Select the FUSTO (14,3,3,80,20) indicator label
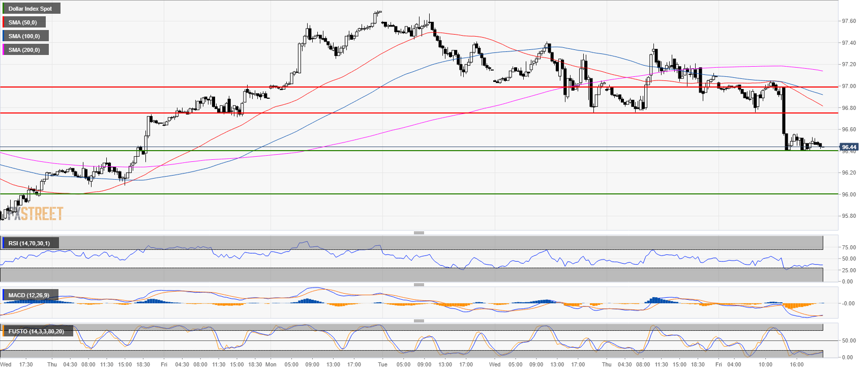The height and width of the screenshot is (371, 868). click(x=36, y=331)
